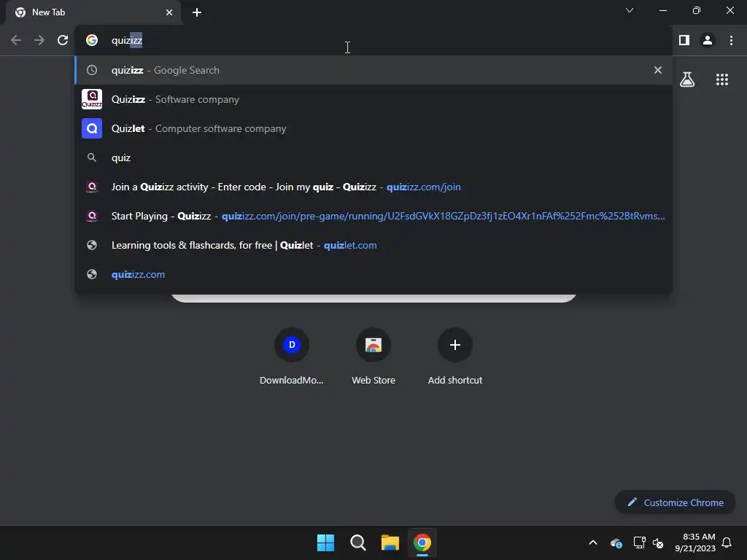Click the Quizlet logo icon
The width and height of the screenshot is (747, 560).
pos(92,128)
